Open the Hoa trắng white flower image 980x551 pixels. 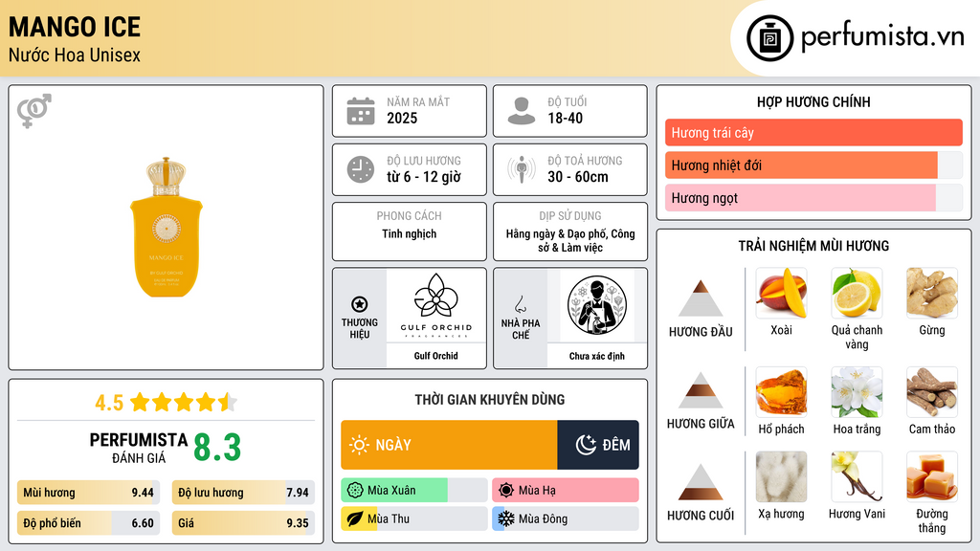pos(857,391)
